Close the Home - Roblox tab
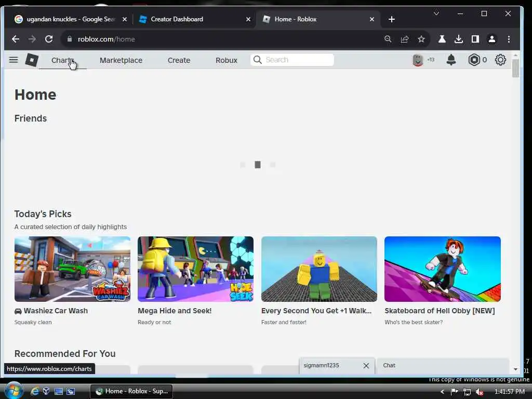The image size is (532, 399). click(372, 19)
